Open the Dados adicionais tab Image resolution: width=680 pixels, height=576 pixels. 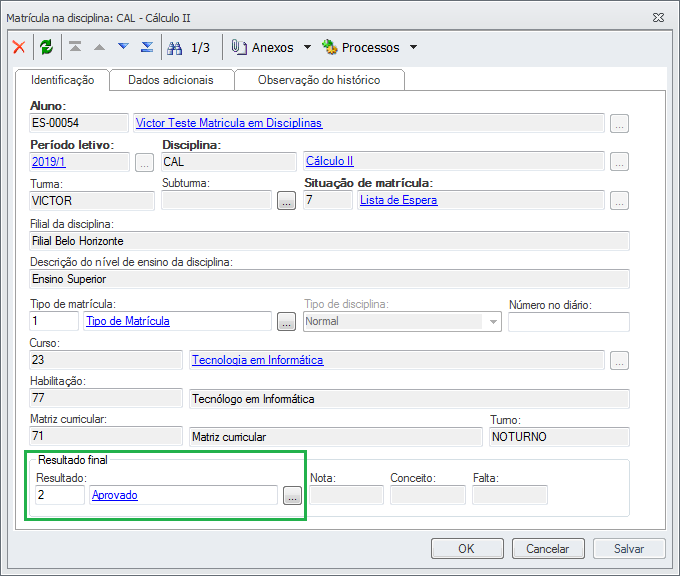[171, 80]
